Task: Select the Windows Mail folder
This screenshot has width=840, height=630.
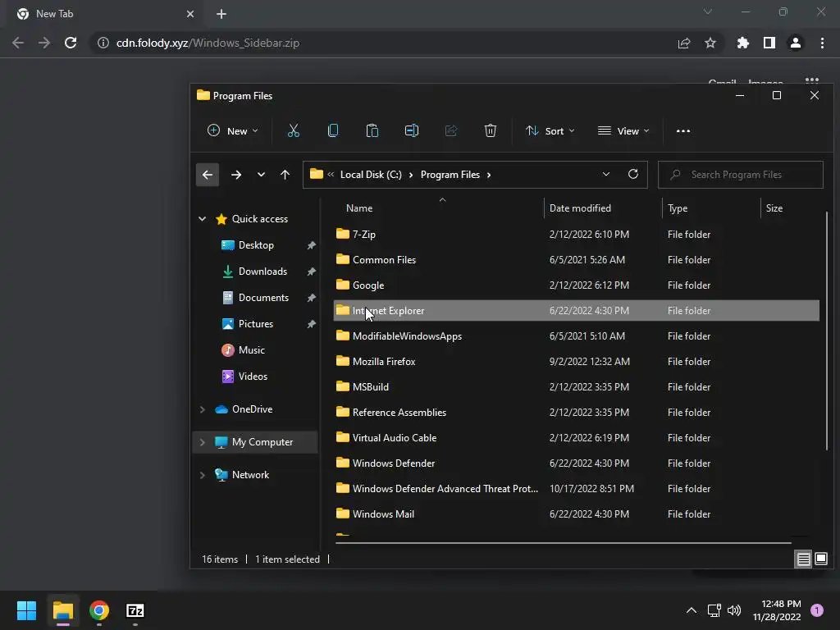Action: (x=576, y=514)
